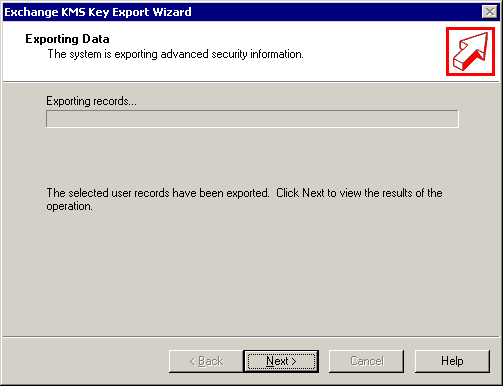Proceed with the Next button
Screen dimensions: 503x386
(281, 361)
